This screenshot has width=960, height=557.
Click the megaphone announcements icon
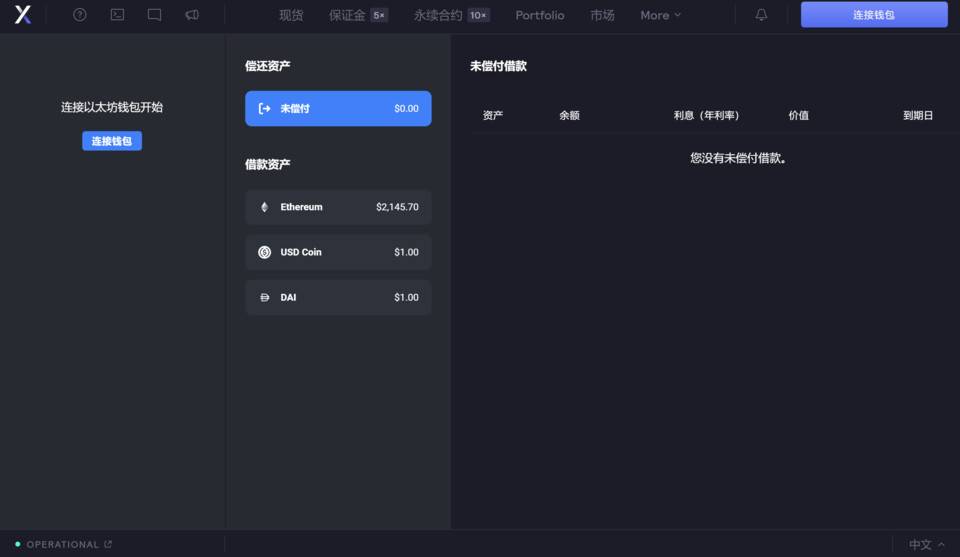coord(191,15)
